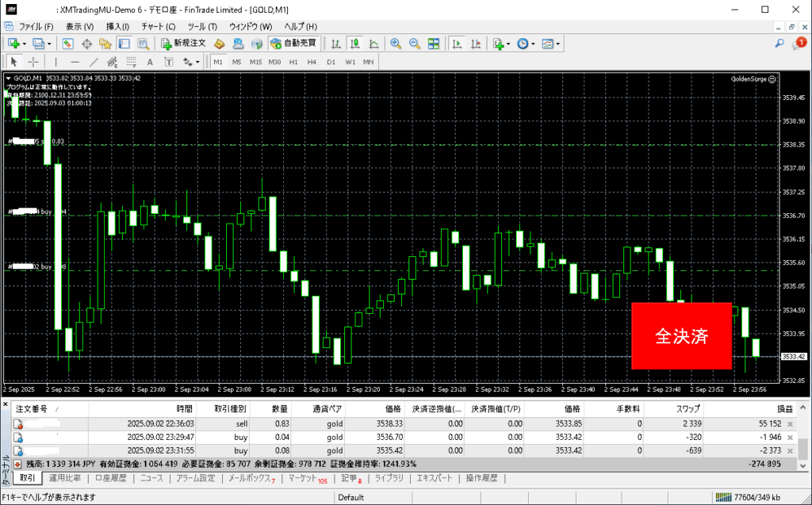This screenshot has height=505, width=812.
Task: Click the New Order (新規注文) button
Action: [x=183, y=44]
